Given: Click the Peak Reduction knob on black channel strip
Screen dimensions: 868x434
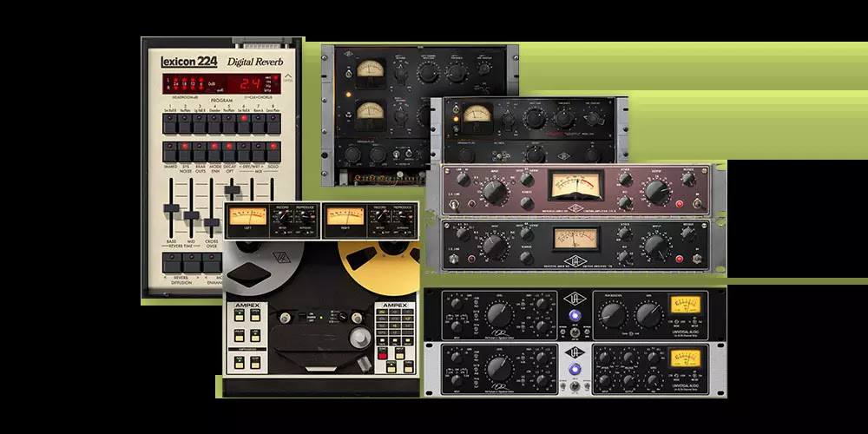Looking at the screenshot, I should point(613,315).
